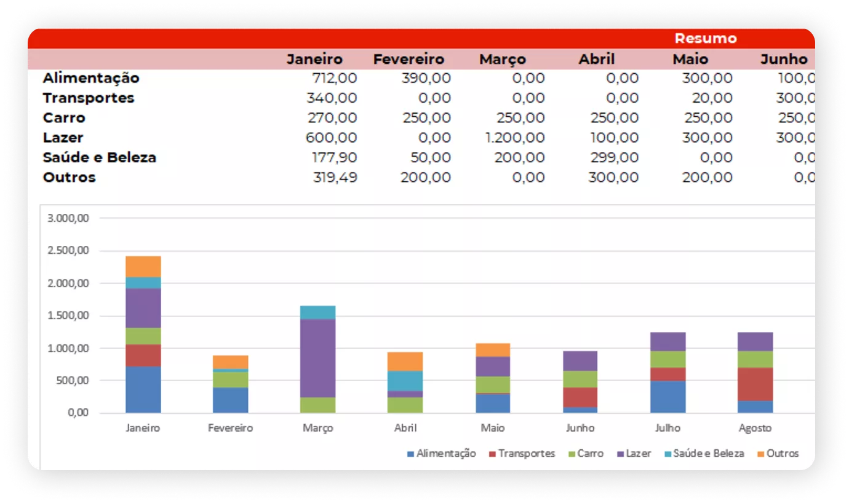Select the Janeiro column header in table

coord(314,59)
